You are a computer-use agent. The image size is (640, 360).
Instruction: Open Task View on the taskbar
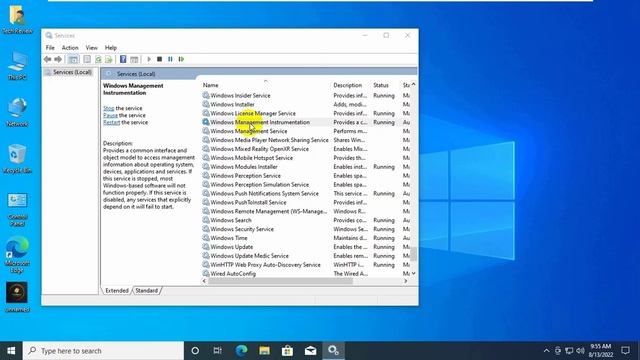coord(218,351)
